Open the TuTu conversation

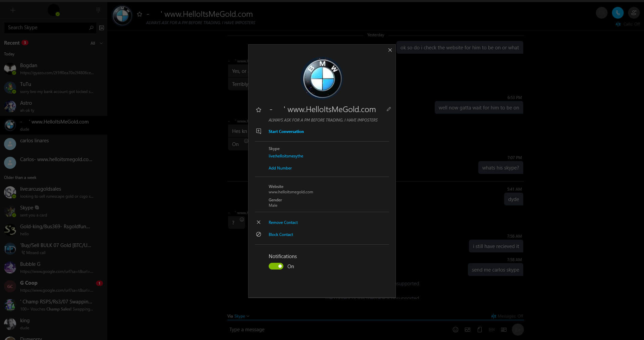pos(54,88)
